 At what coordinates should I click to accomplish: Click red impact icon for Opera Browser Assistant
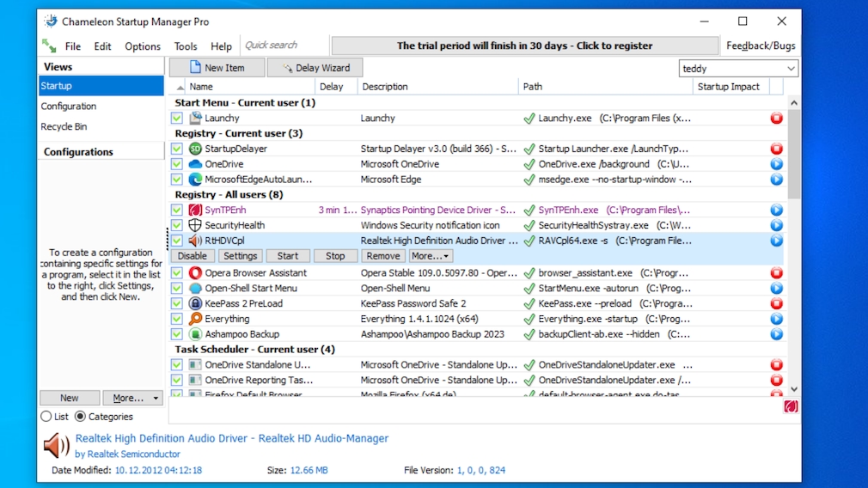777,272
